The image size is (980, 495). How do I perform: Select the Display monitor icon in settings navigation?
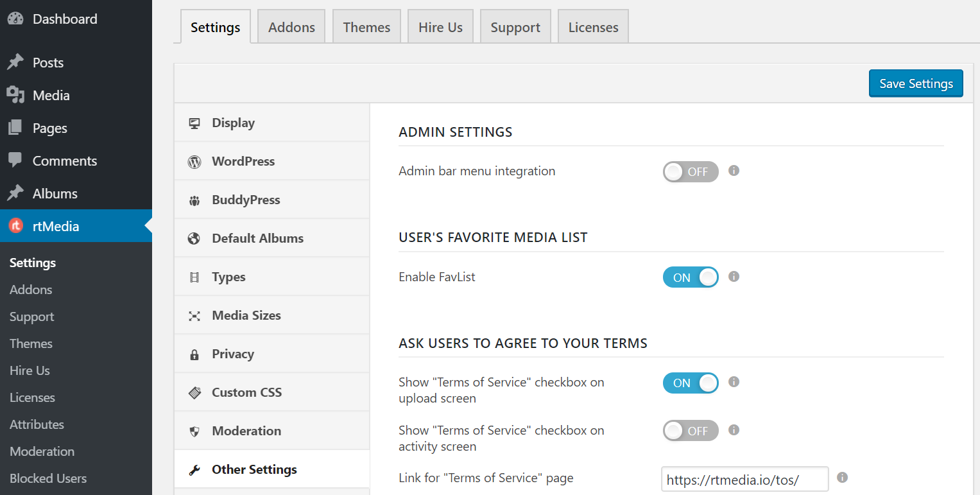tap(194, 122)
